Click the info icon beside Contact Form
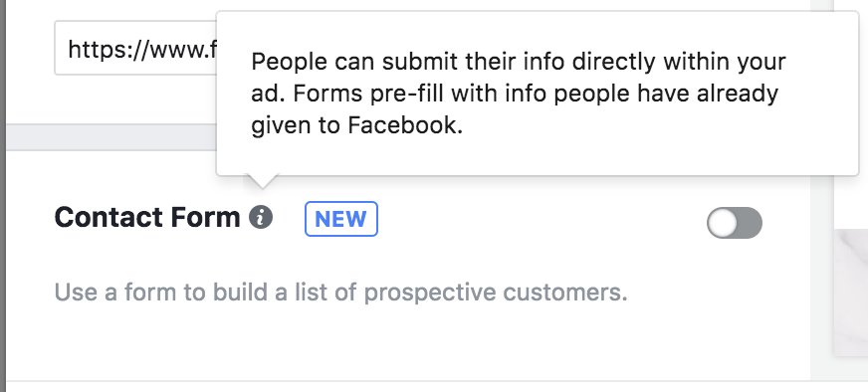868x392 pixels. tap(261, 217)
